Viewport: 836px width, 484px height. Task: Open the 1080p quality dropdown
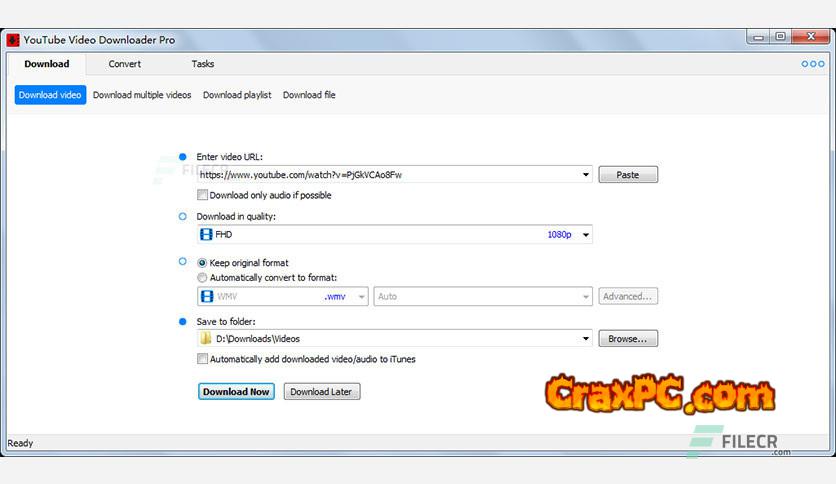point(585,235)
